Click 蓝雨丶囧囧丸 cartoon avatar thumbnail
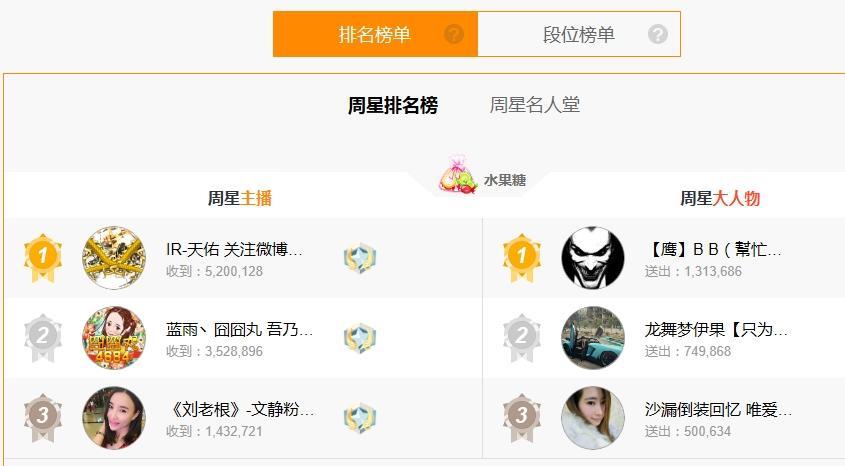This screenshot has height=466, width=845. (114, 338)
